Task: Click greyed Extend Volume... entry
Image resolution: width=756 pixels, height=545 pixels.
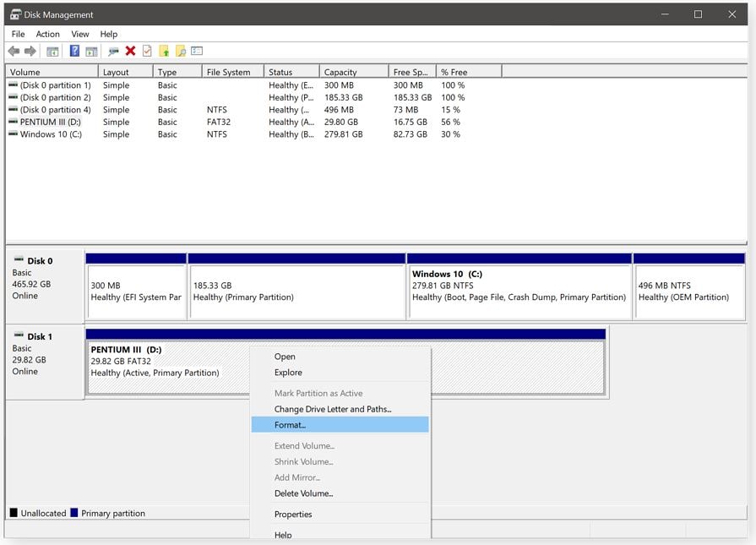Action: pos(340,445)
